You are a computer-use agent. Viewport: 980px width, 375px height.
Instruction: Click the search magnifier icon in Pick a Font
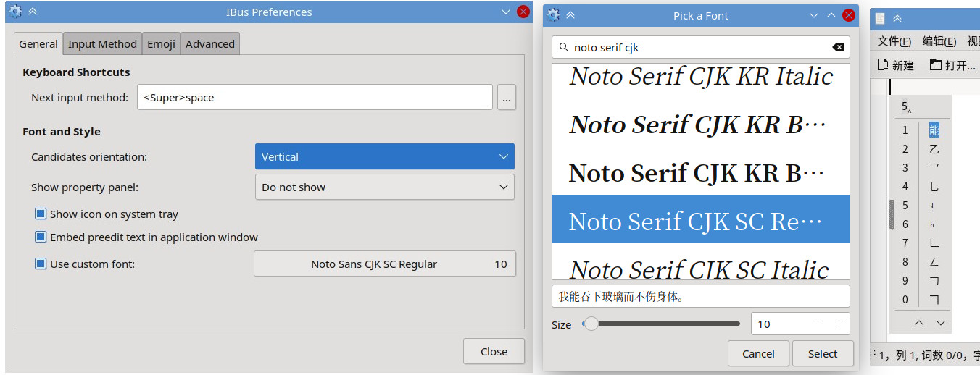pyautogui.click(x=563, y=47)
